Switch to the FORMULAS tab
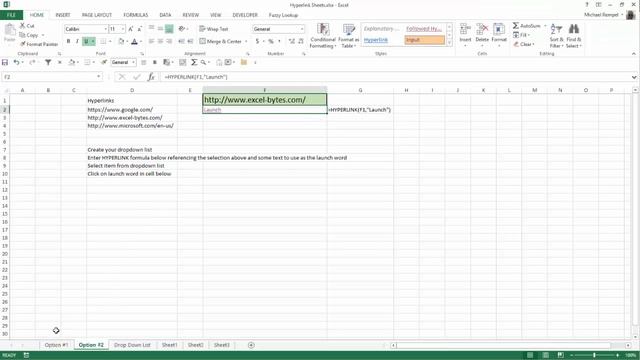640x360 pixels. point(136,15)
